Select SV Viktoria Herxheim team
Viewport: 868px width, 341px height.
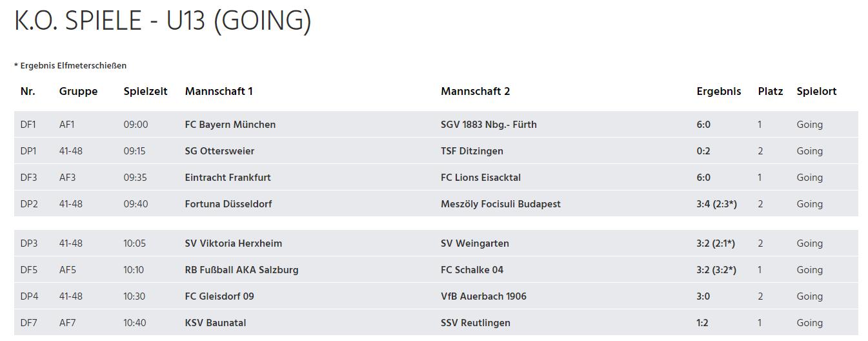[x=233, y=243]
